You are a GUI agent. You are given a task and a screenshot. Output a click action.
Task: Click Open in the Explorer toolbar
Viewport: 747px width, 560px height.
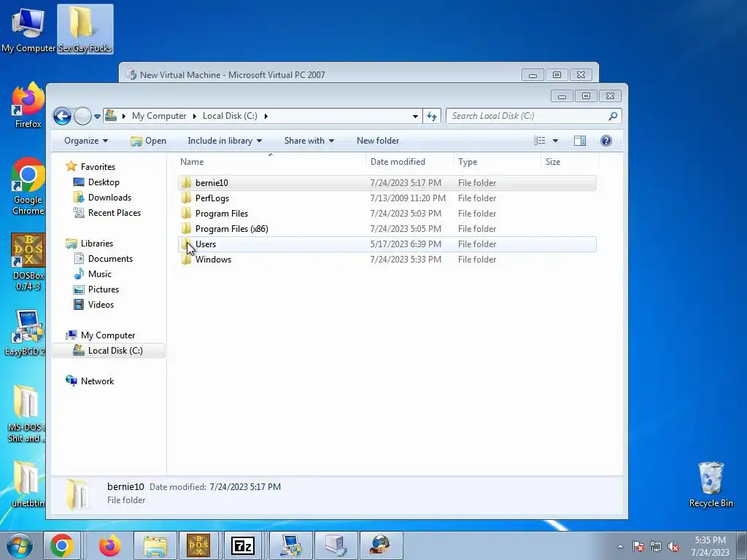149,141
